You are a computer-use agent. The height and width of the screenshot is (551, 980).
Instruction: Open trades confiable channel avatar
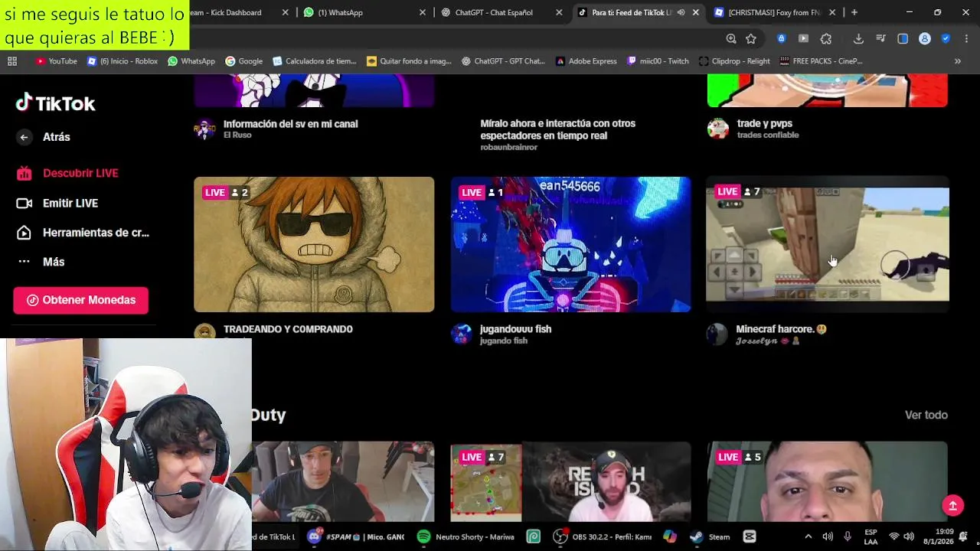click(717, 129)
